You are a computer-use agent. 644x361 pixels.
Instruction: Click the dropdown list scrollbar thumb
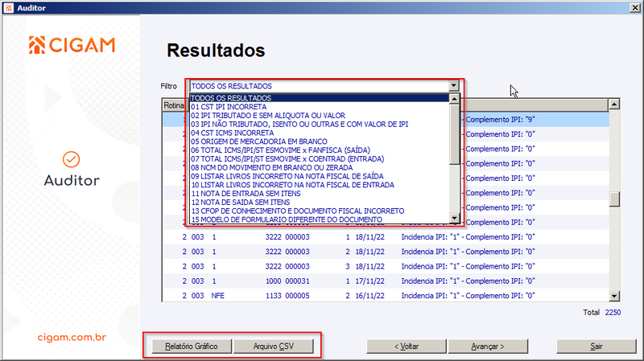pyautogui.click(x=454, y=134)
